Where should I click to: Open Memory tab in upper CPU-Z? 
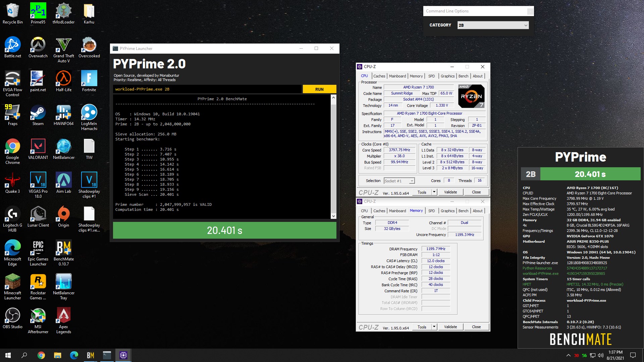pyautogui.click(x=416, y=76)
